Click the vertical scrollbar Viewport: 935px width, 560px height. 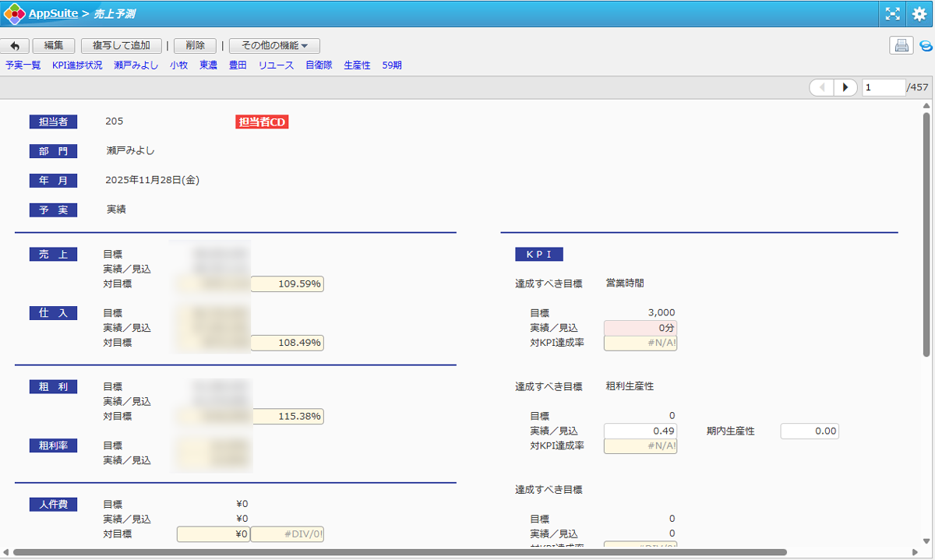pos(926,234)
